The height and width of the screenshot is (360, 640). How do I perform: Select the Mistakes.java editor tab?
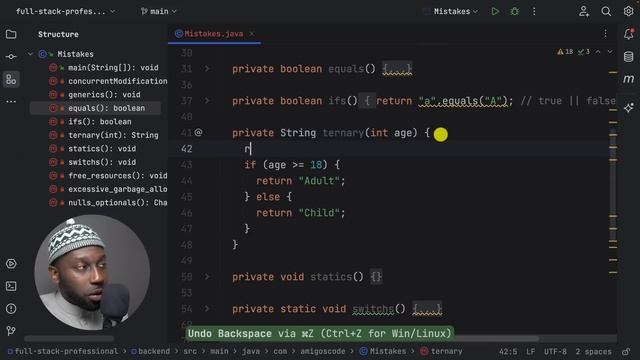point(214,34)
